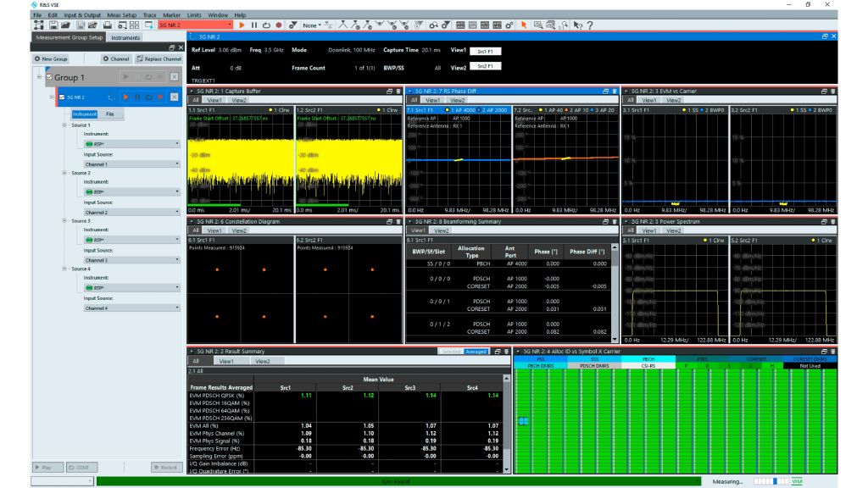Toggle the Group 1 checkbox
The height and width of the screenshot is (488, 868).
[49, 77]
